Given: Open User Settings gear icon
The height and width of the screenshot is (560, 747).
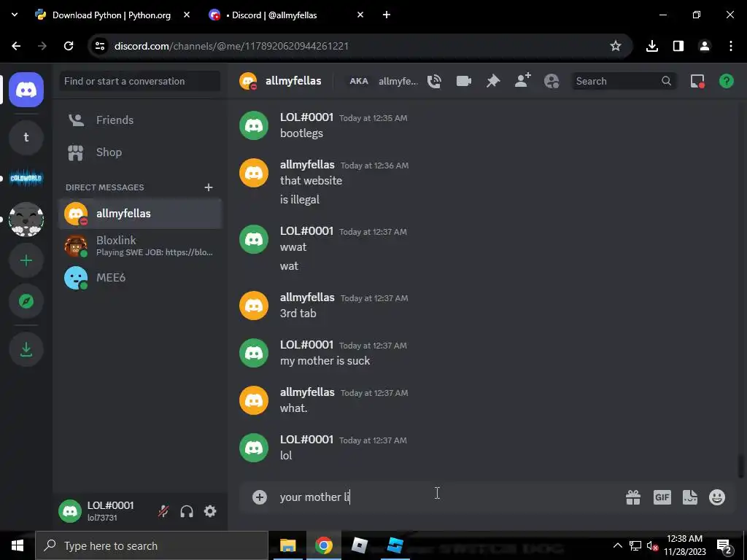Looking at the screenshot, I should 210,511.
